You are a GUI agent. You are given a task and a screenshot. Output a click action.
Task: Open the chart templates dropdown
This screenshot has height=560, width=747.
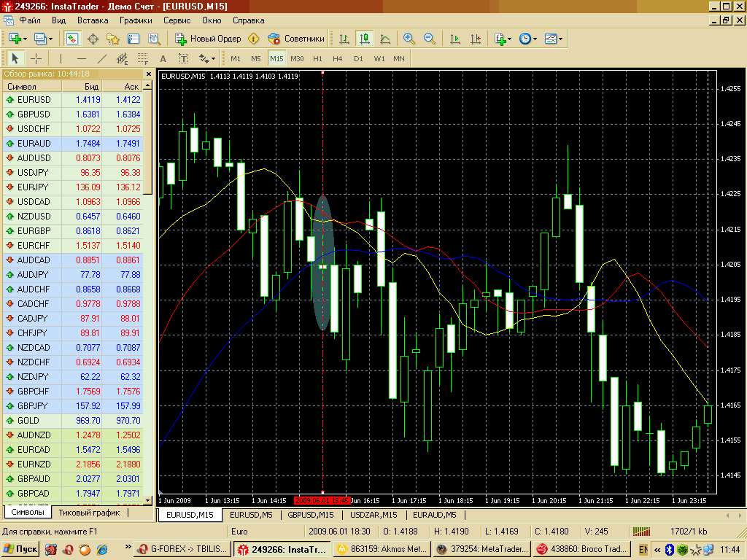pyautogui.click(x=554, y=39)
